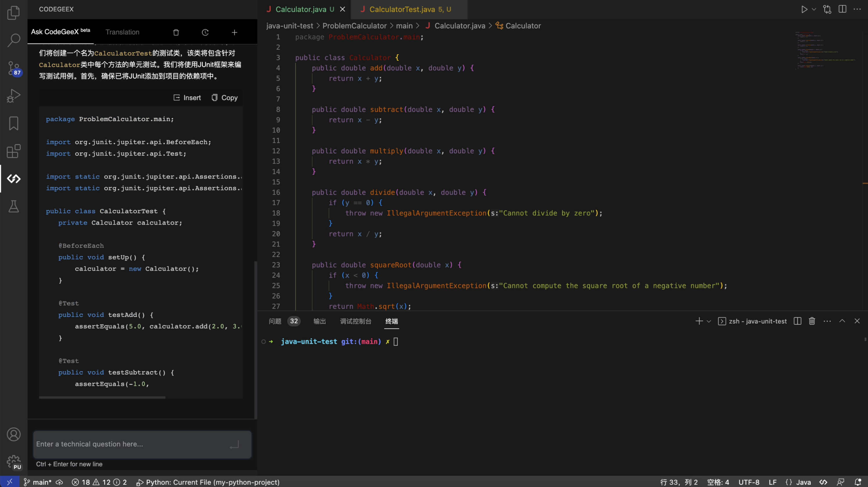Insert the generated code into editor
This screenshot has height=487, width=868.
point(187,98)
